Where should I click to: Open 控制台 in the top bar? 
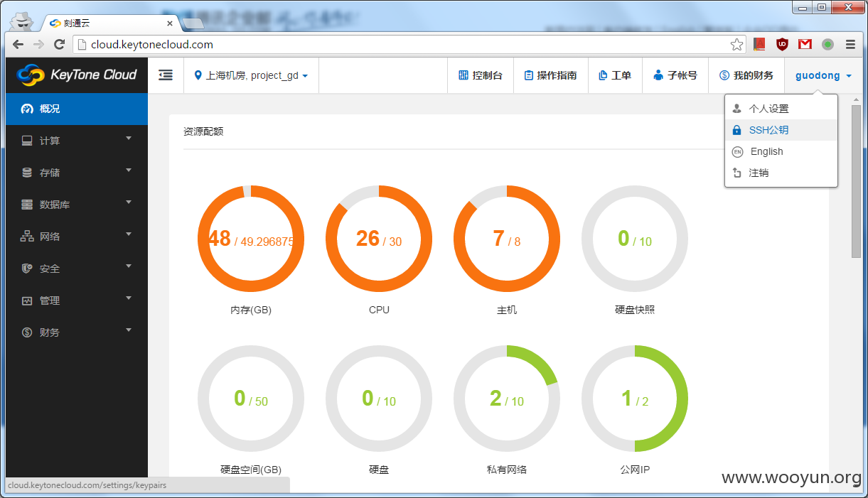pyautogui.click(x=481, y=75)
